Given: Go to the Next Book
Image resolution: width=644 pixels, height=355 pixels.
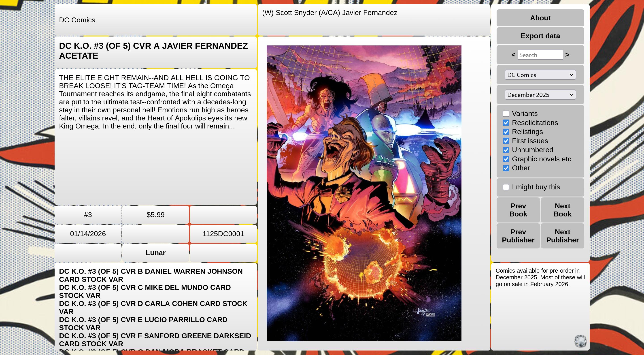Looking at the screenshot, I should tap(562, 210).
